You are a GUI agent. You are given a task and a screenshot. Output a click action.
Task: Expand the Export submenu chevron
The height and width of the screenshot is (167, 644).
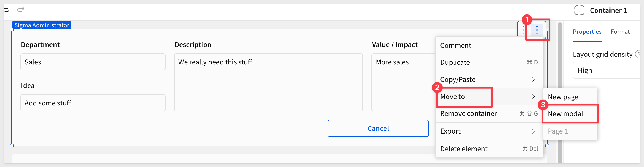(533, 131)
